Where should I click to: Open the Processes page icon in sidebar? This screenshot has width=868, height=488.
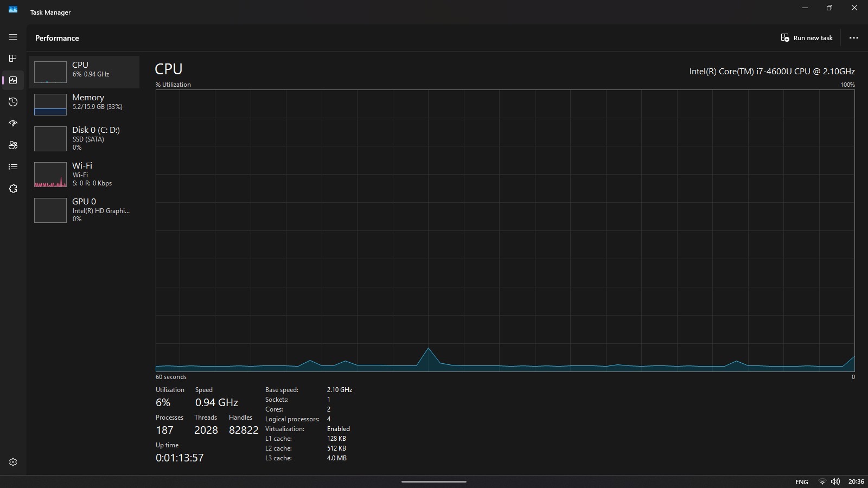coord(13,59)
